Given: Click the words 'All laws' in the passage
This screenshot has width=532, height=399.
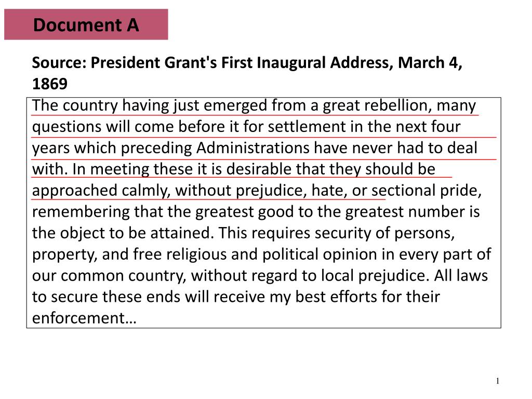Looking at the screenshot, I should click(461, 276).
